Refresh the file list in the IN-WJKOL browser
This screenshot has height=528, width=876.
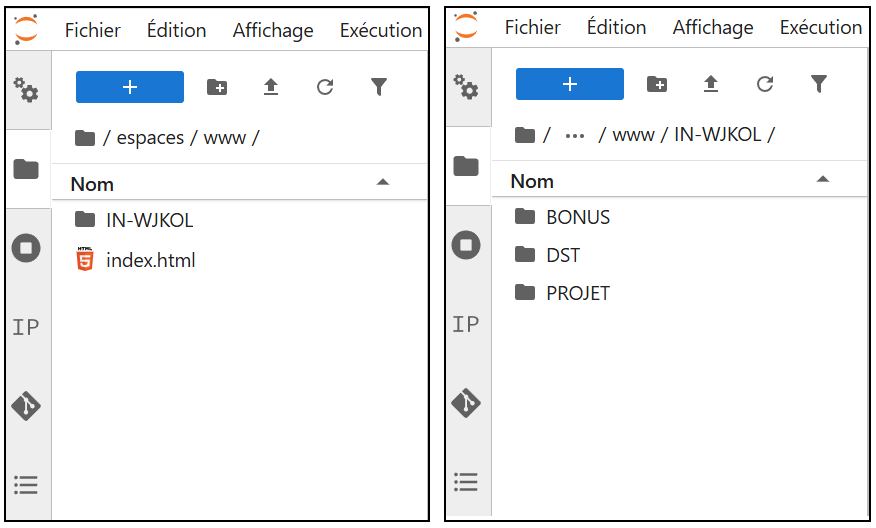[765, 84]
